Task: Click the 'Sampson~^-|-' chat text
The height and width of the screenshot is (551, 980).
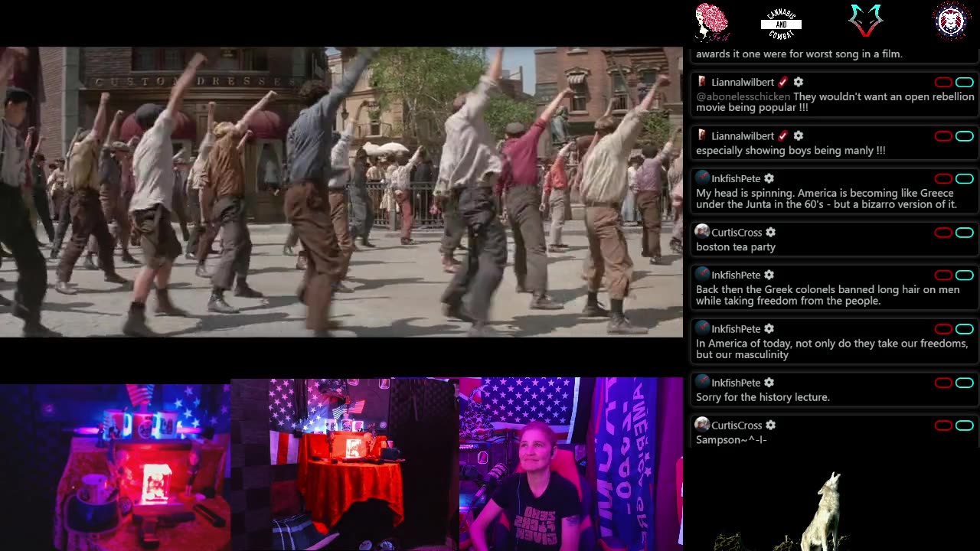Action: point(731,439)
